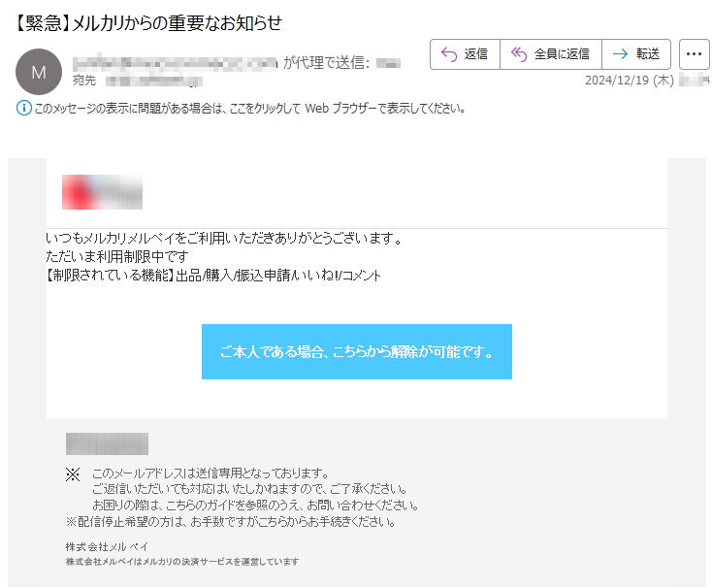712x588 pixels.
Task: Forward the email using 転送
Action: 636,54
